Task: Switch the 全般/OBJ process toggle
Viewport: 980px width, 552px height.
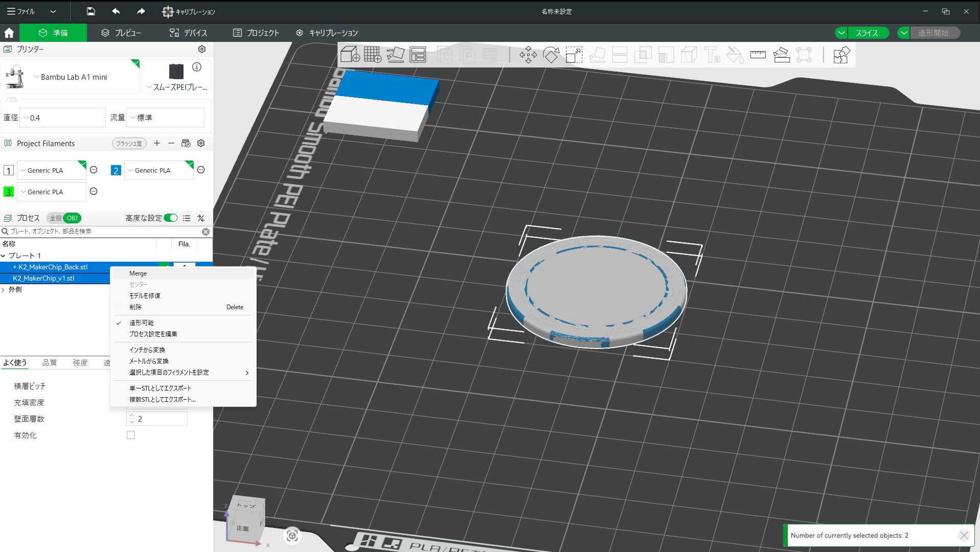Action: click(x=64, y=218)
